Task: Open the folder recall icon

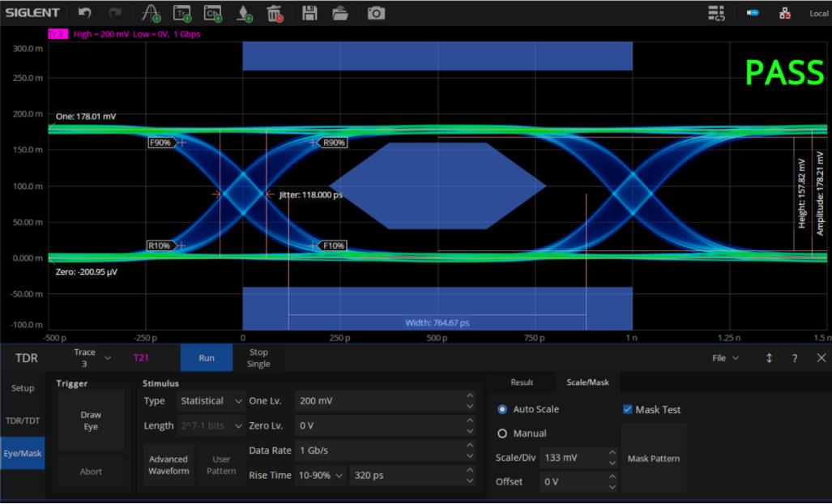Action: click(340, 13)
